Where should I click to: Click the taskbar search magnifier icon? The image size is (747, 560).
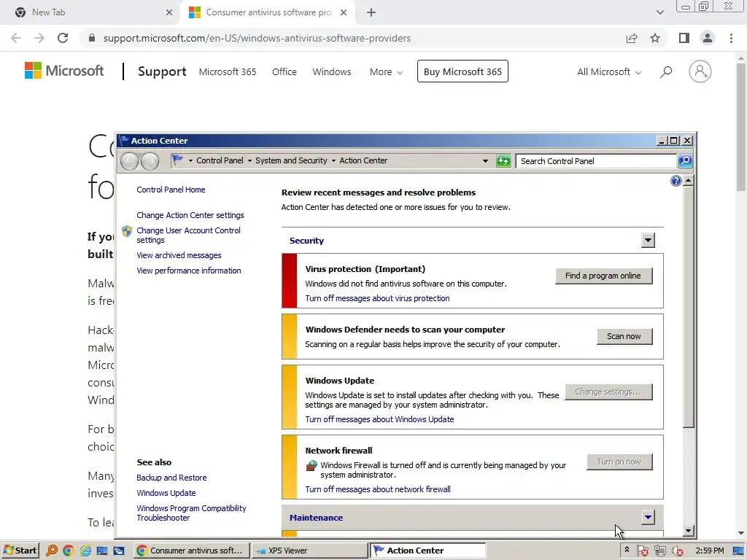tap(52, 551)
